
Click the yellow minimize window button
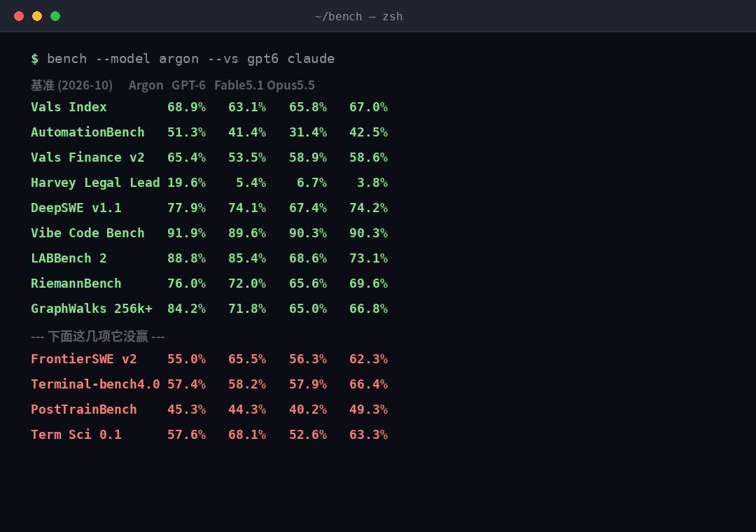click(37, 16)
